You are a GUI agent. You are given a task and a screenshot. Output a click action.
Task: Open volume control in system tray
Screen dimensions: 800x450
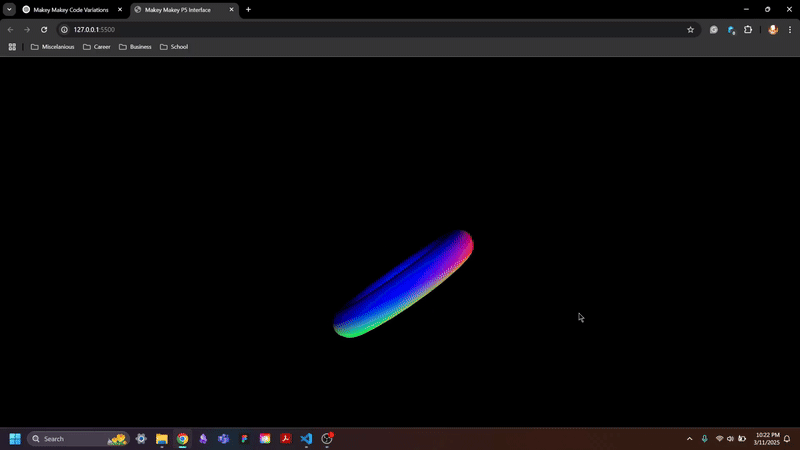pyautogui.click(x=731, y=439)
